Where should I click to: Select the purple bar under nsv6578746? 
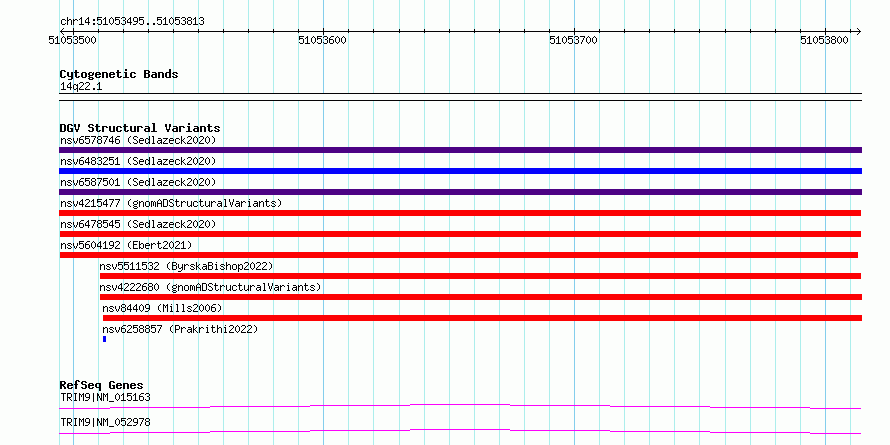pyautogui.click(x=460, y=150)
